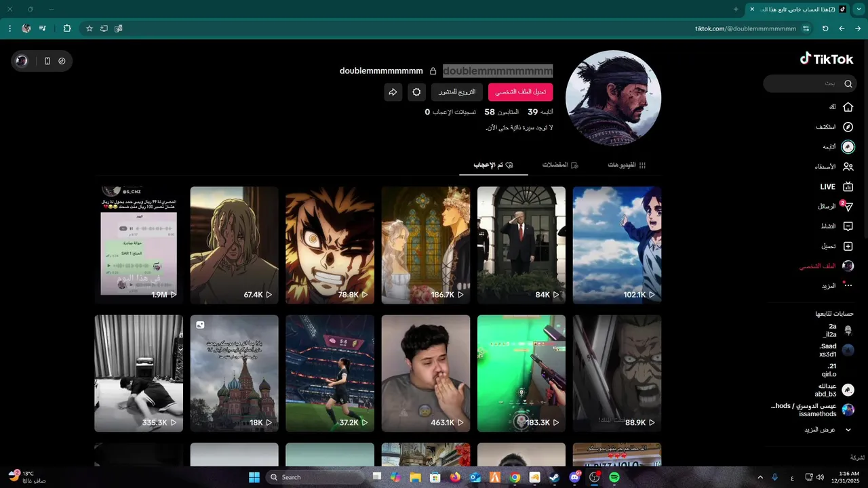This screenshot has width=868, height=488.
Task: Click the taskbar Search box
Action: pos(315,477)
